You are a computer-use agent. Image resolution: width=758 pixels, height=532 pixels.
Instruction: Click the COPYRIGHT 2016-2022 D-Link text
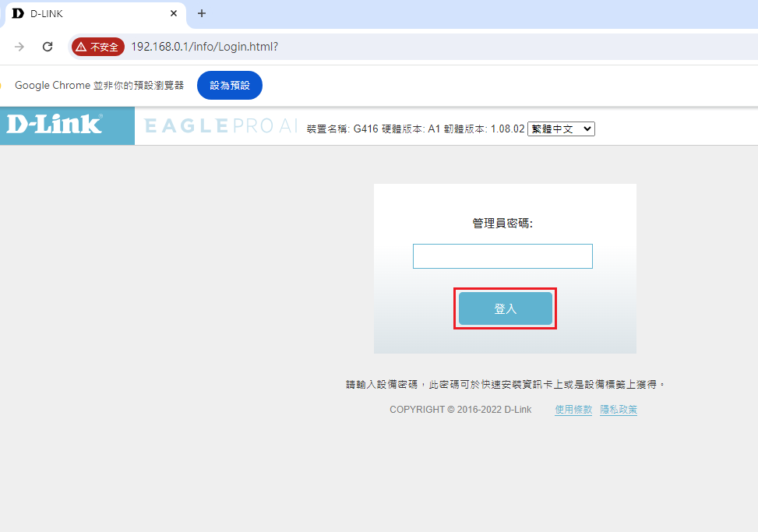click(460, 410)
